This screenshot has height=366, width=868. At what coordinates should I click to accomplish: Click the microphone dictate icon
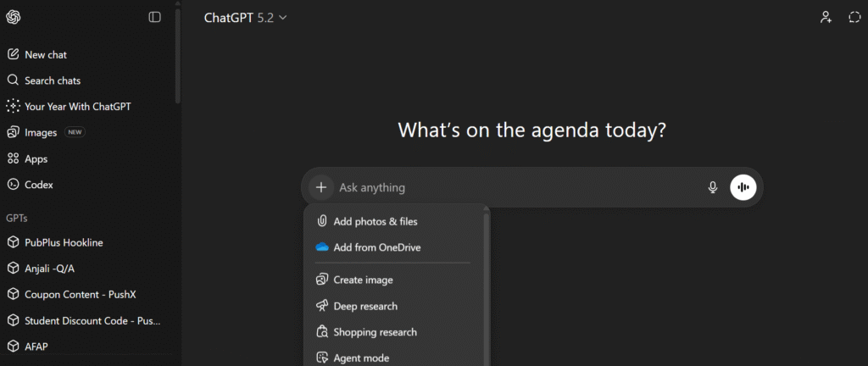tap(713, 187)
